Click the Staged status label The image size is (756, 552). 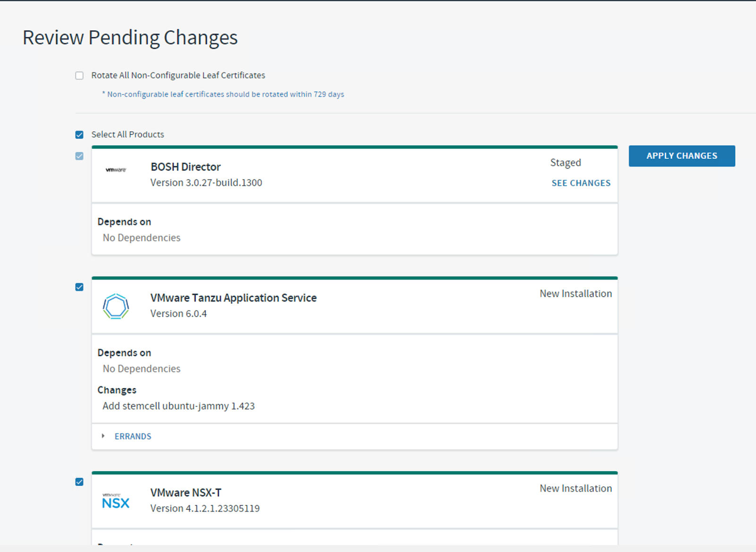[x=566, y=163]
